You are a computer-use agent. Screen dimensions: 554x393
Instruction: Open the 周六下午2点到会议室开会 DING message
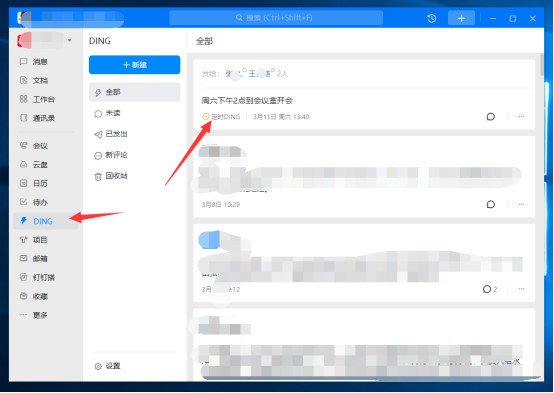point(247,101)
